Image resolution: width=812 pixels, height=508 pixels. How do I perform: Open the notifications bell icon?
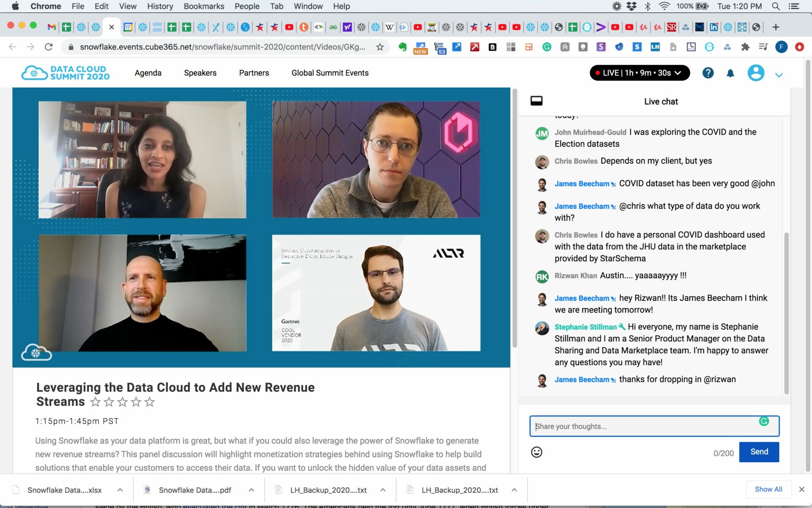(730, 73)
